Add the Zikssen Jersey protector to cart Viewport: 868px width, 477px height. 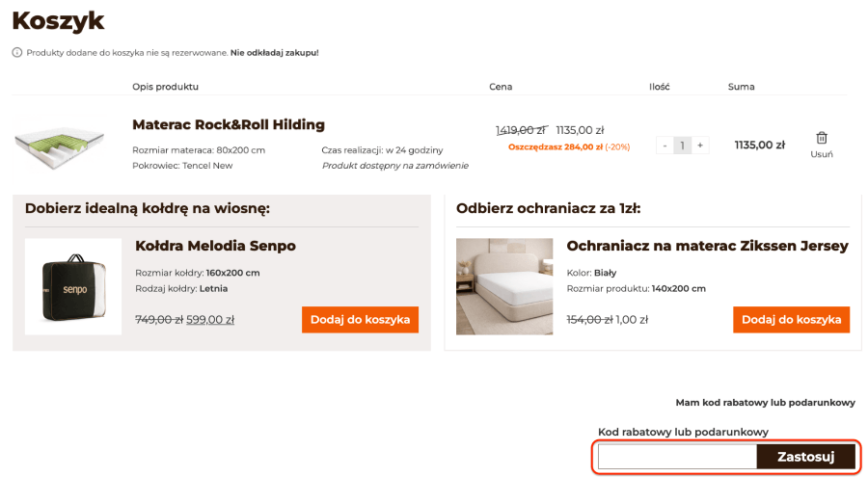pos(791,320)
